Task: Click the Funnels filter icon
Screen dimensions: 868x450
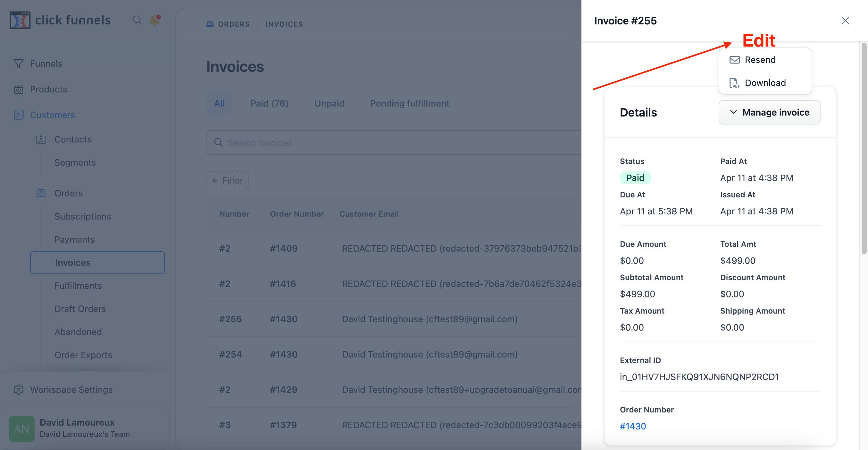Action: click(x=19, y=64)
